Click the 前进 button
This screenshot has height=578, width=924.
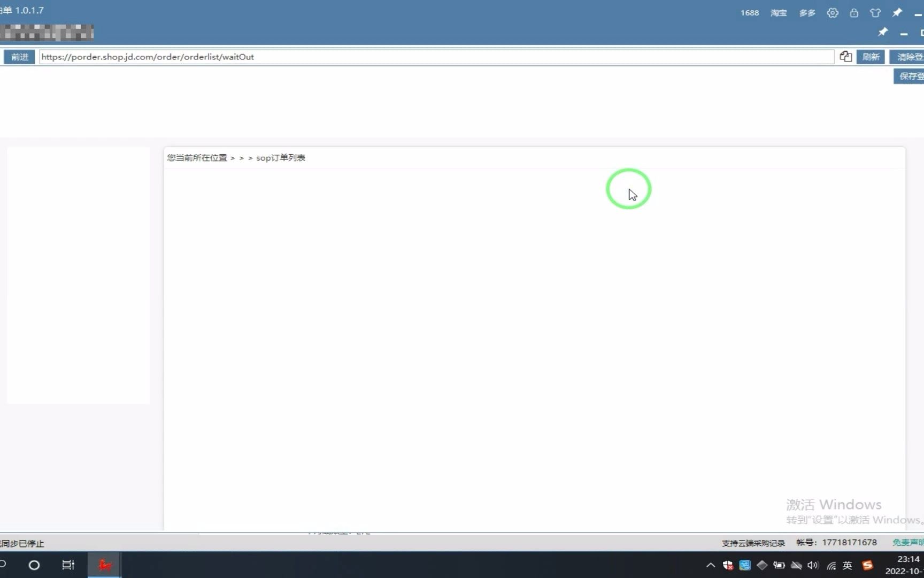20,57
